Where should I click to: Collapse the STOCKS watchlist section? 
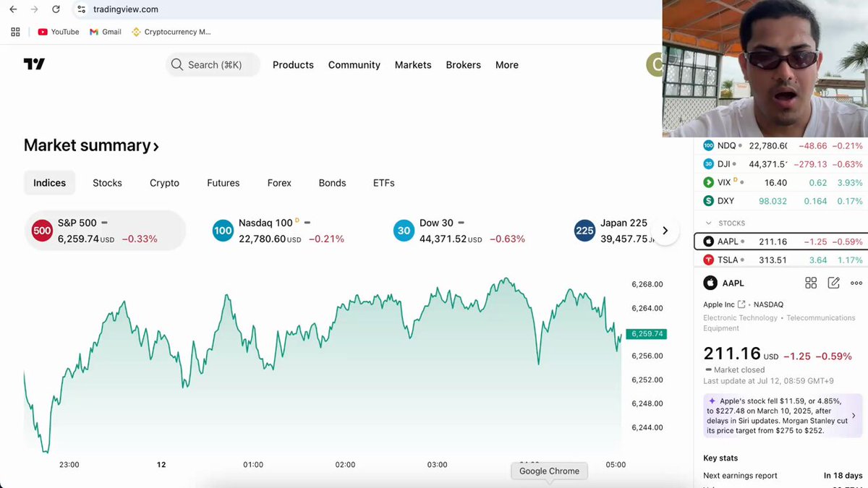pyautogui.click(x=708, y=223)
